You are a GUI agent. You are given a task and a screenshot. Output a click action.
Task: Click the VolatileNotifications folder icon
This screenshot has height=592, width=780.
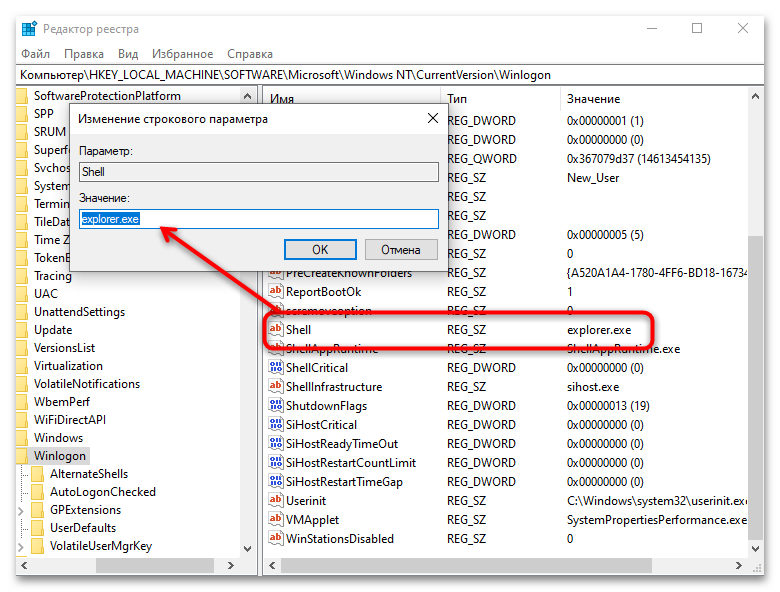[x=22, y=384]
